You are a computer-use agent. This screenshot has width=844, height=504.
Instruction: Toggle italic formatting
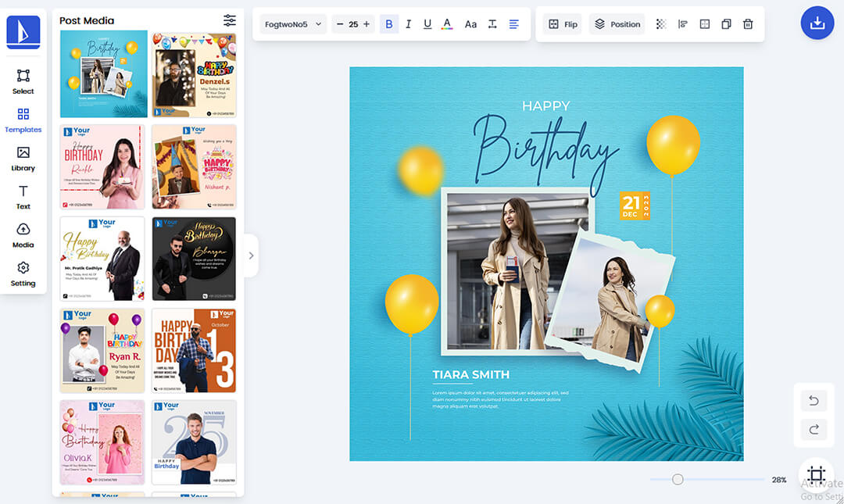408,24
